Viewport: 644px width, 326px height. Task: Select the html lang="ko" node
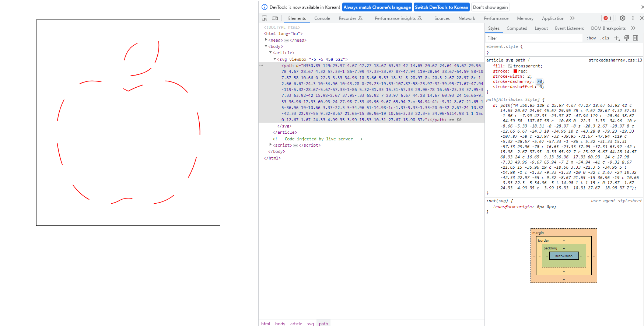(283, 34)
